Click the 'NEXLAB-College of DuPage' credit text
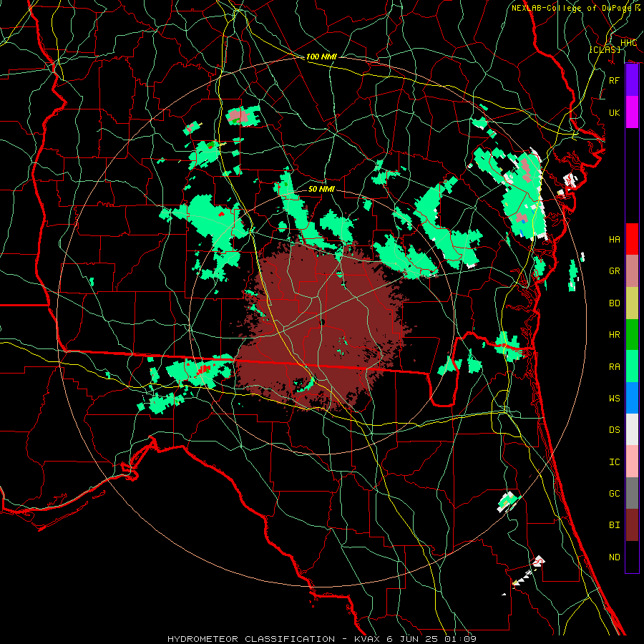Image resolution: width=644 pixels, height=644 pixels. pyautogui.click(x=571, y=8)
